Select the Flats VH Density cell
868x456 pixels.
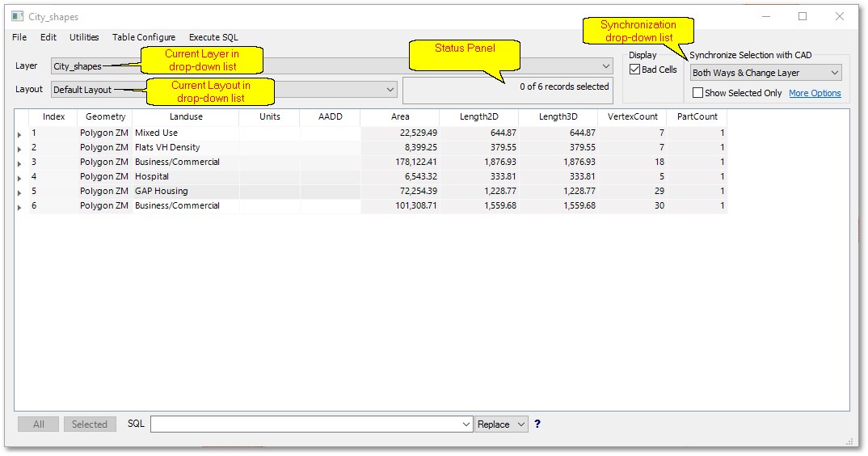pos(186,147)
